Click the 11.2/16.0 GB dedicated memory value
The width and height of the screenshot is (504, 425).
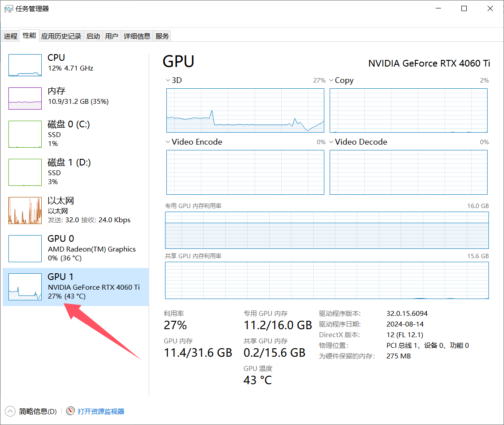coord(278,325)
